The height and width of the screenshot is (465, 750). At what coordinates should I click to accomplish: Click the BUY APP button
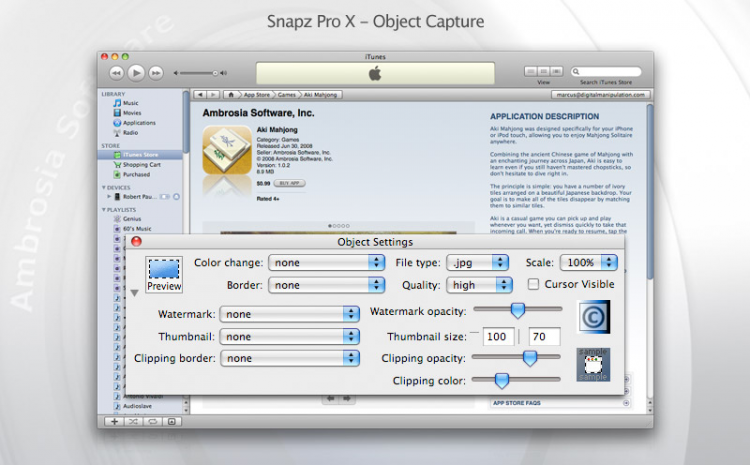[289, 183]
